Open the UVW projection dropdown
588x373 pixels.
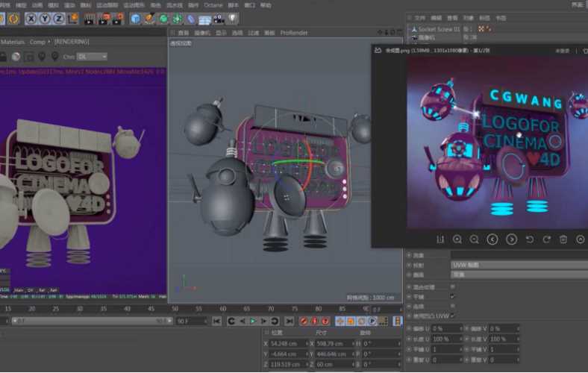pos(519,265)
